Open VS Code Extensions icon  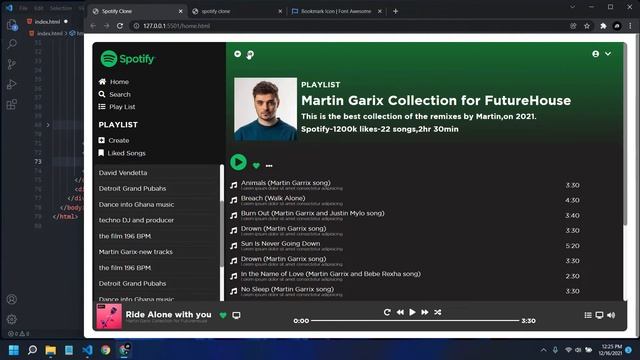click(x=11, y=104)
